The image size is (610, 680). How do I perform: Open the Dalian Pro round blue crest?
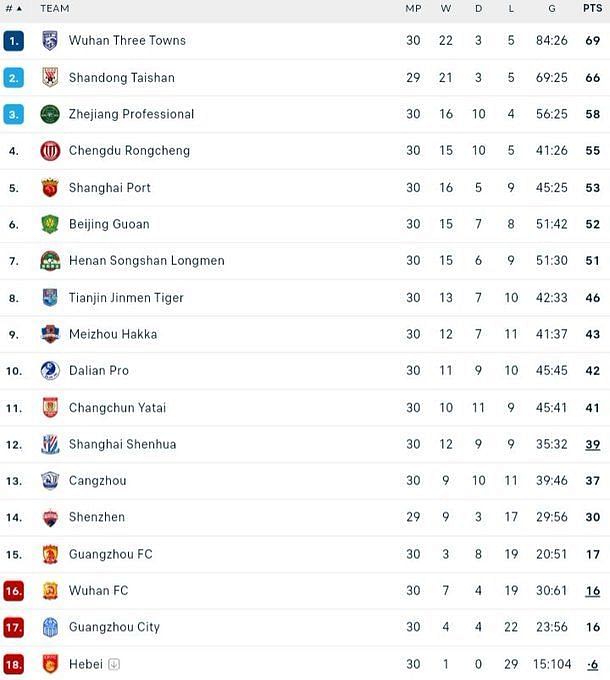coord(50,371)
